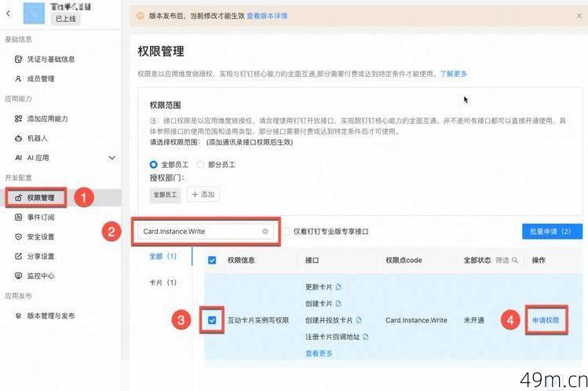Open the AI 应用 sidebar item

(38, 158)
